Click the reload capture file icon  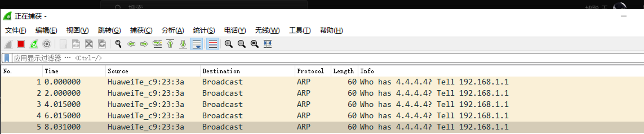102,44
